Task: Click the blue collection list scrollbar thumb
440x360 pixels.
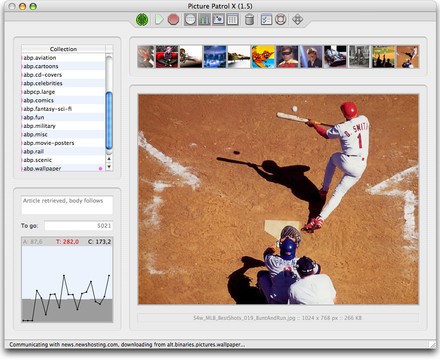Action: (x=109, y=121)
